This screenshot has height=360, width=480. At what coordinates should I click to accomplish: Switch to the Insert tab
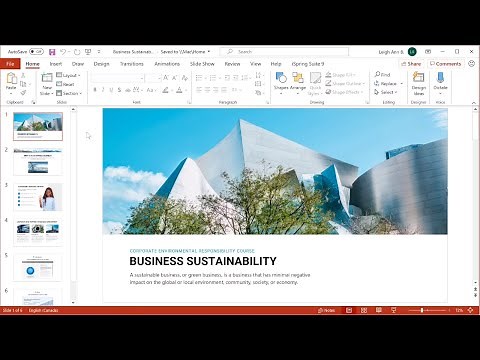56,64
